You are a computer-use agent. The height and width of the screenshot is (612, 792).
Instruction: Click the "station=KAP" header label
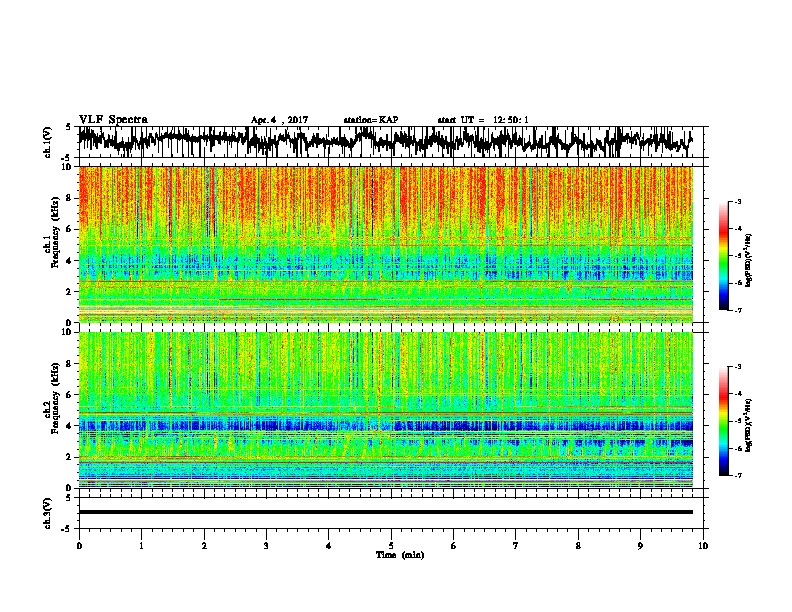click(371, 120)
